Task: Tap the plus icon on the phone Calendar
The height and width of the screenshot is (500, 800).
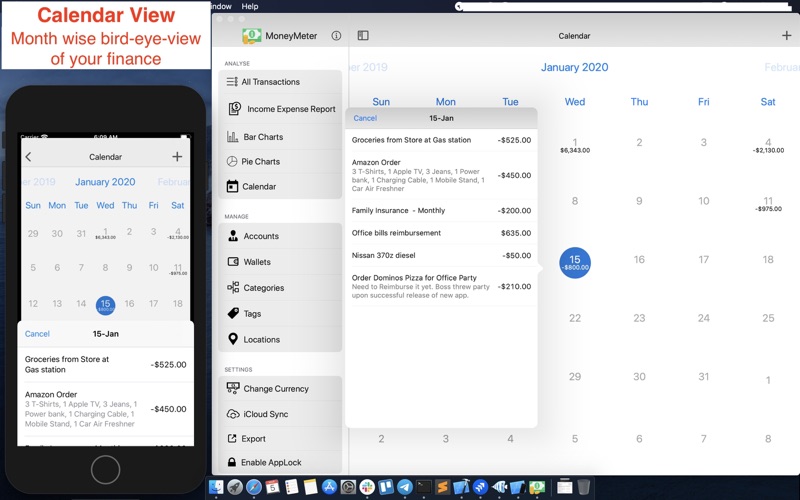Action: (177, 157)
